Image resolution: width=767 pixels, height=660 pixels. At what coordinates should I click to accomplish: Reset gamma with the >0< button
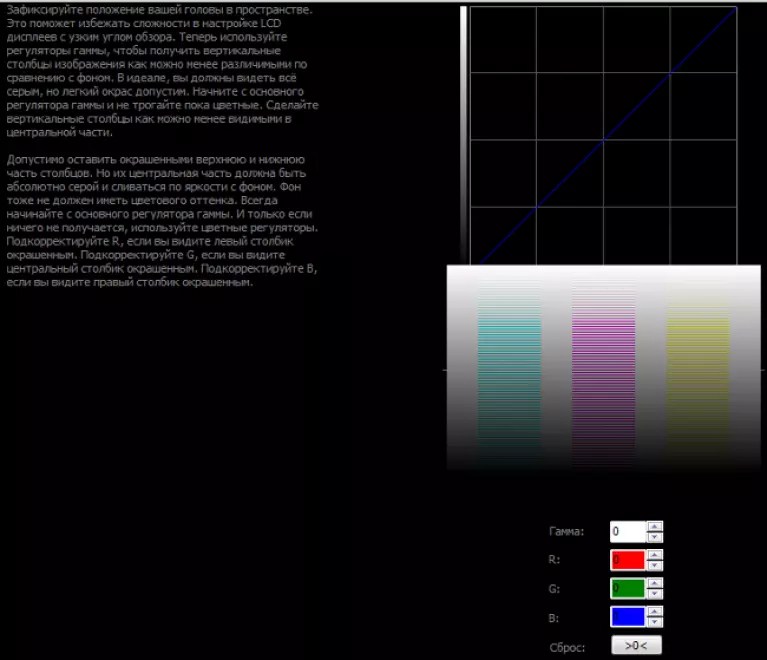click(636, 645)
